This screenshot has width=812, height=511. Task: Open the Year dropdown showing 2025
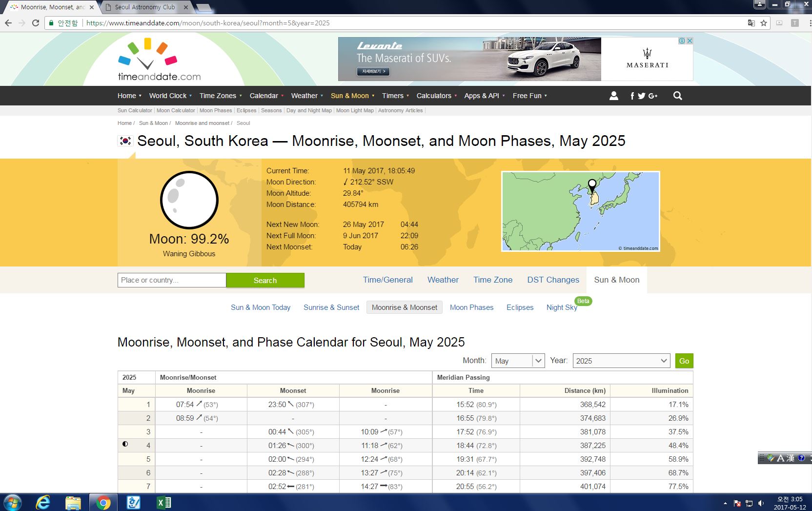coord(621,361)
